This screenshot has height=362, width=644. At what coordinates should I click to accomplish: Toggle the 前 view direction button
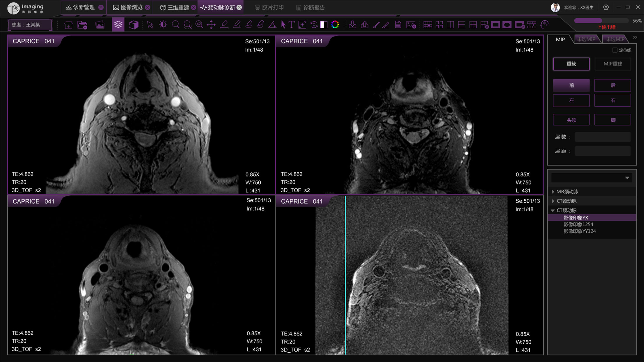571,85
